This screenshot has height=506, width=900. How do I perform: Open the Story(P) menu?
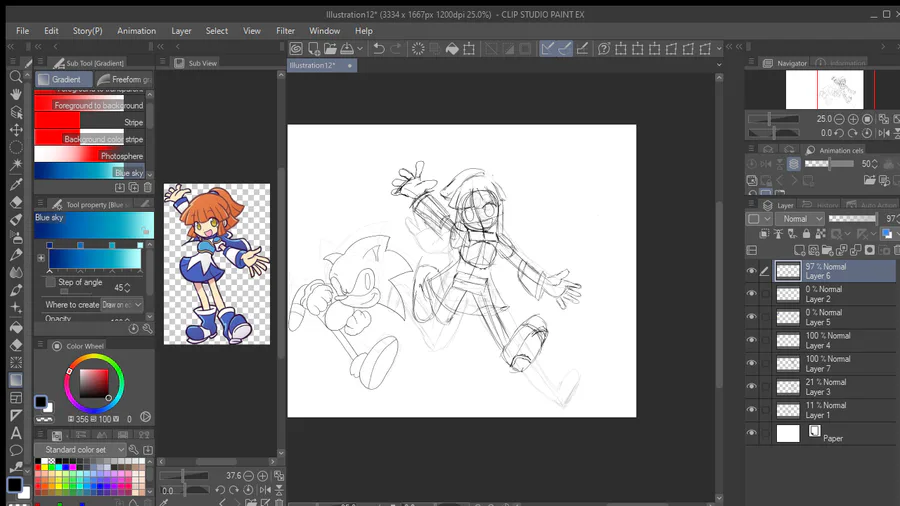point(87,31)
